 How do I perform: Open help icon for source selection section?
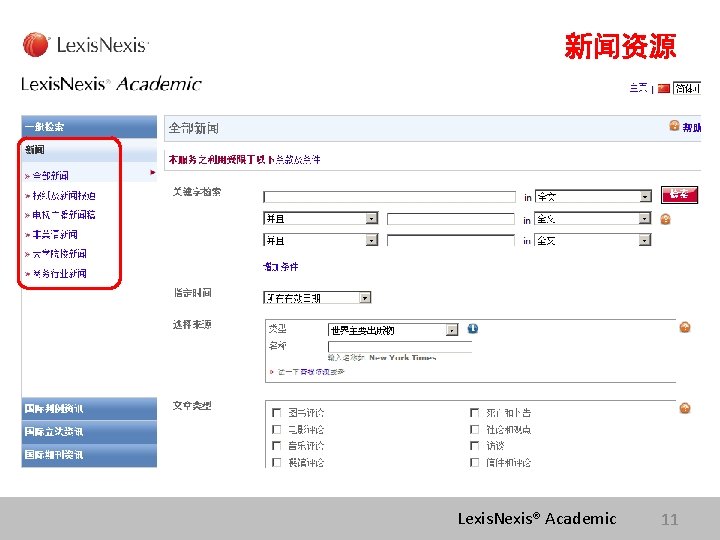(685, 327)
